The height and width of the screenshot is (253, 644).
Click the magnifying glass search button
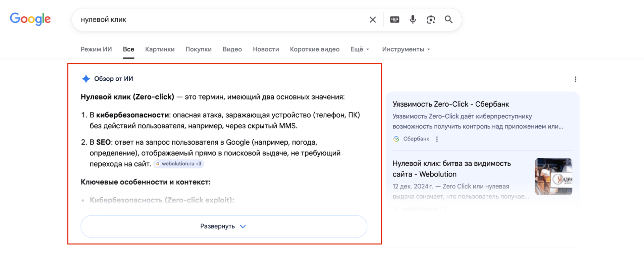(448, 19)
